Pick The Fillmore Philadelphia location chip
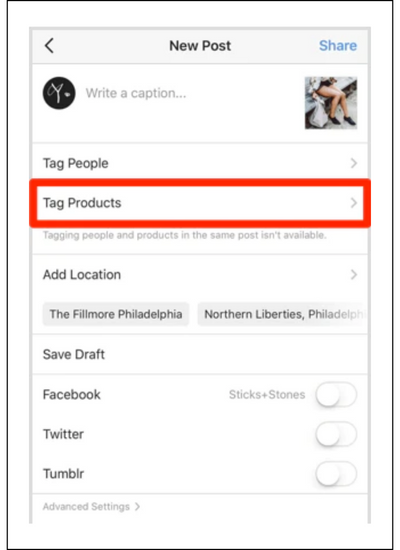Screen dimensions: 400x550 [x=116, y=314]
